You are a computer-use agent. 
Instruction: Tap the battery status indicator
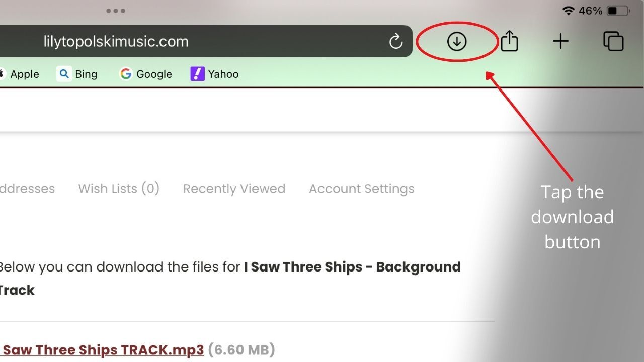click(x=618, y=11)
